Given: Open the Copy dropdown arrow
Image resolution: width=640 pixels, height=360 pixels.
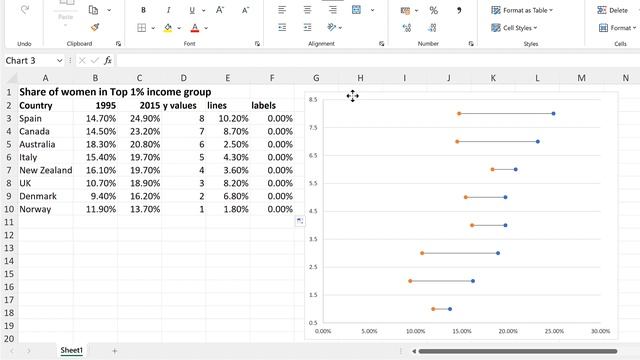Looking at the screenshot, I should pos(109,10).
